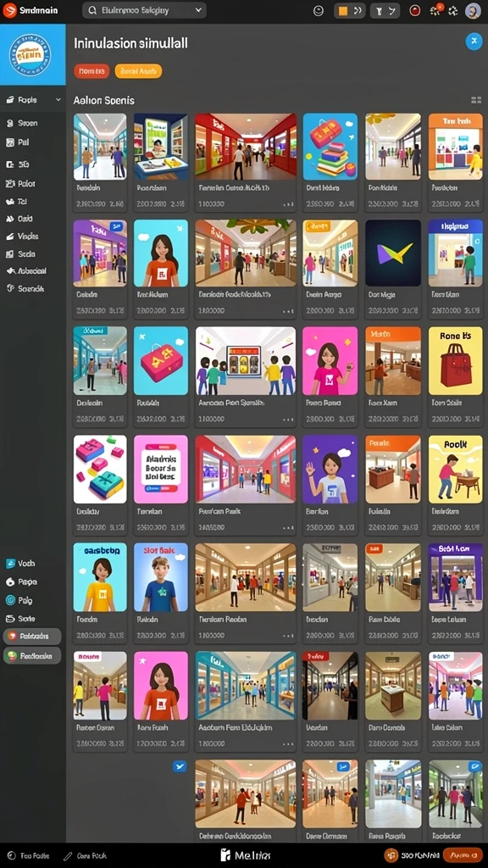Toggle the green-icon pill in sidebar
The width and height of the screenshot is (488, 868).
coord(32,655)
